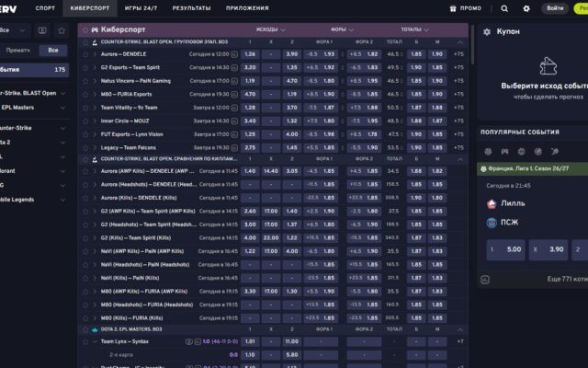Screen dimensions: 588x368
Task: Favorite the Team Lynx – Syntax match
Action: pos(85,341)
